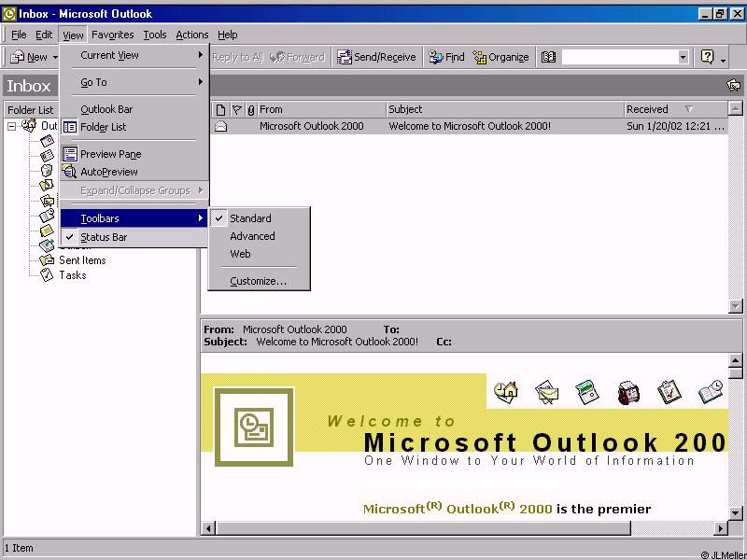Sort by the Attachment paperclip column
Viewport: 747px width, 560px height.
coord(251,110)
